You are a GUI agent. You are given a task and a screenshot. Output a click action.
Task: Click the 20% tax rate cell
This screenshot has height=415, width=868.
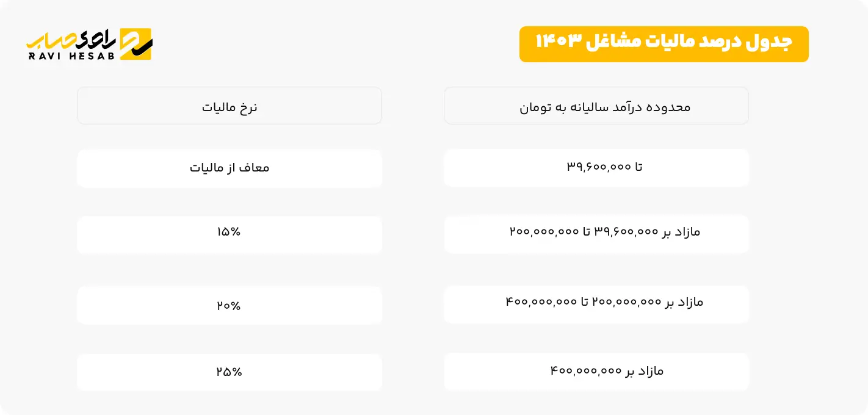tap(229, 306)
